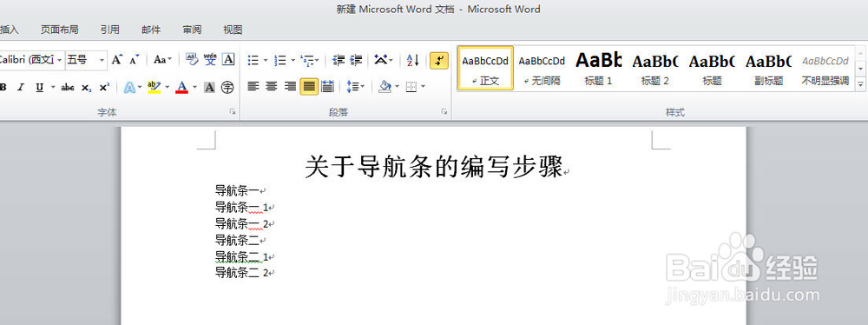The height and width of the screenshot is (325, 868).
Task: Open the 段落 dialog launcher
Action: 444,112
